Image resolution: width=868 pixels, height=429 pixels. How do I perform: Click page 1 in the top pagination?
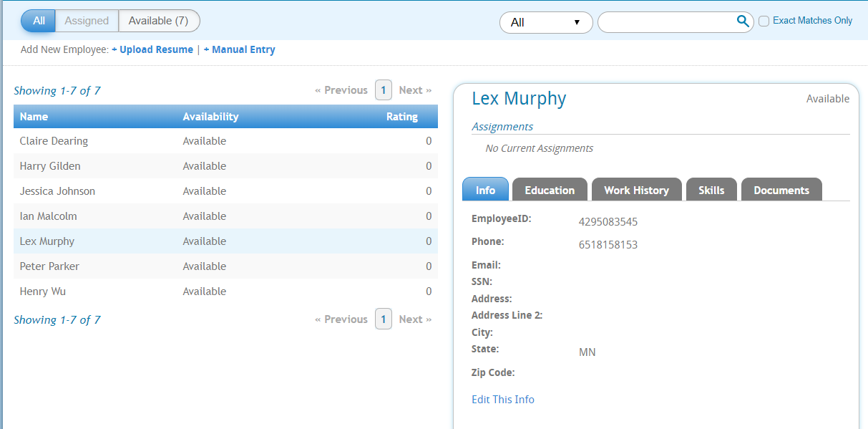[x=384, y=90]
